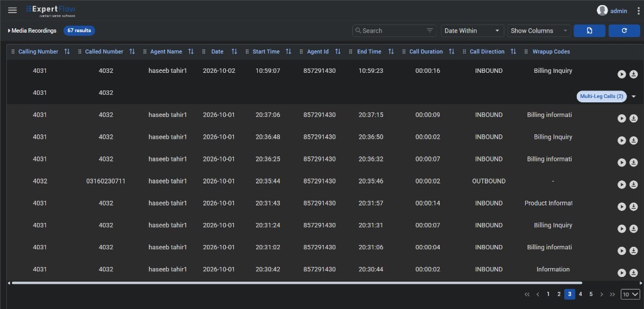Screen dimensions: 644x309
Task: Download recording of 10:59:07 call
Action: pyautogui.click(x=633, y=74)
